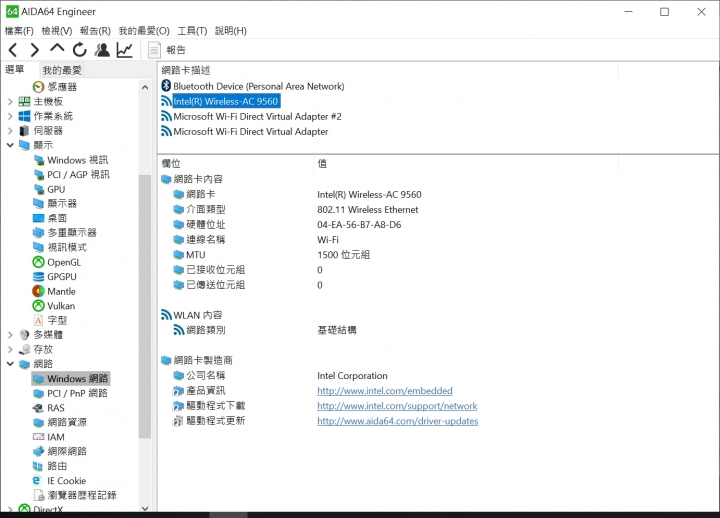Expand the 伺服器 tree node
Viewport: 720px width, 518px height.
pos(10,131)
